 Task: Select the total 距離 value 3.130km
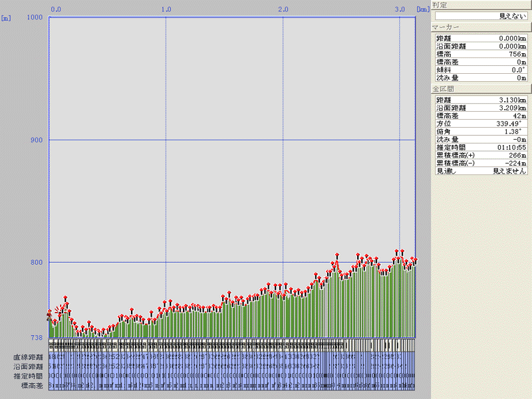(512, 100)
